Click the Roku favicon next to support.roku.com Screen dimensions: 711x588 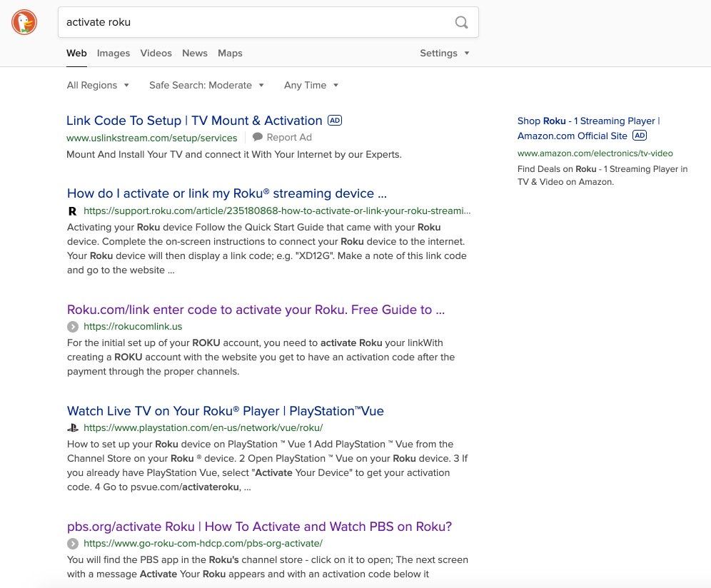(x=73, y=211)
